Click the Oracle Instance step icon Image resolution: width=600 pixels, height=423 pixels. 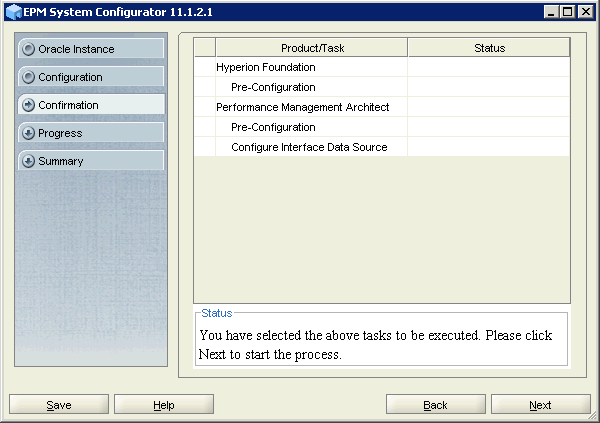pos(28,49)
